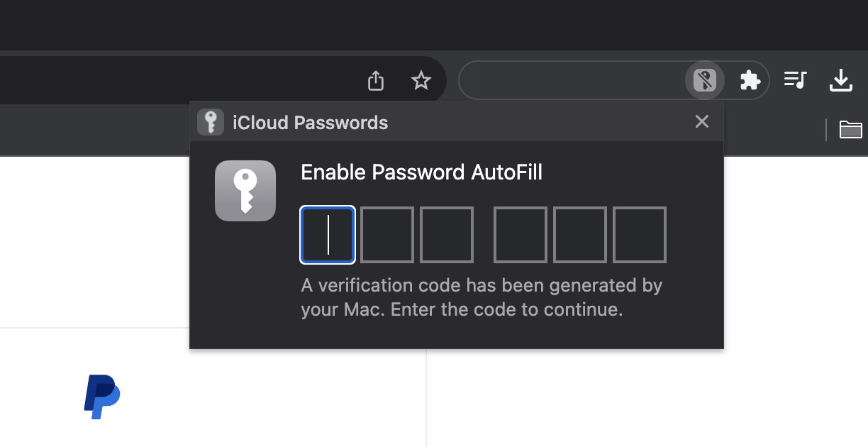Click the 'A verification code has been generated' message
This screenshot has height=447, width=868.
click(x=482, y=297)
